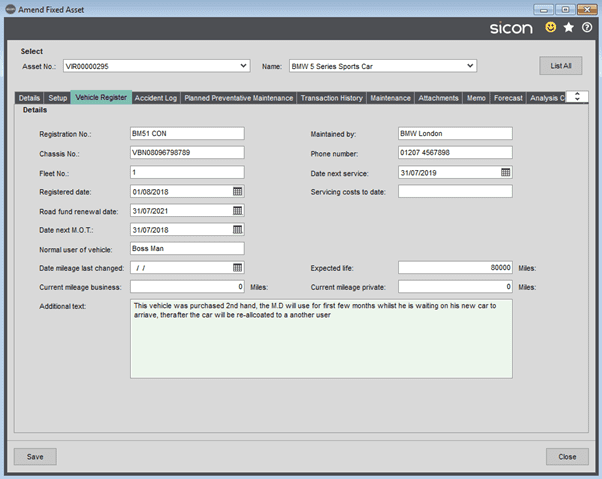
Task: Expand the Asset No. dropdown
Action: (243, 66)
